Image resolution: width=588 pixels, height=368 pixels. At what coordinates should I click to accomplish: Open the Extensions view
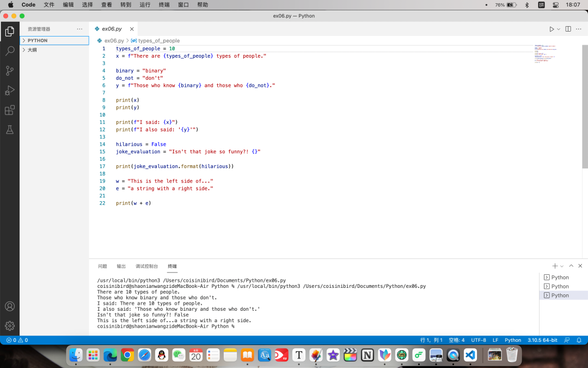[x=10, y=110]
